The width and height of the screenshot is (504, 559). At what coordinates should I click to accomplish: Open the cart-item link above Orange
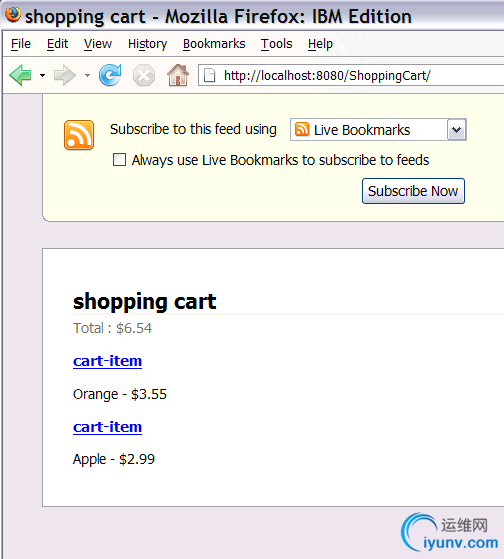(107, 361)
